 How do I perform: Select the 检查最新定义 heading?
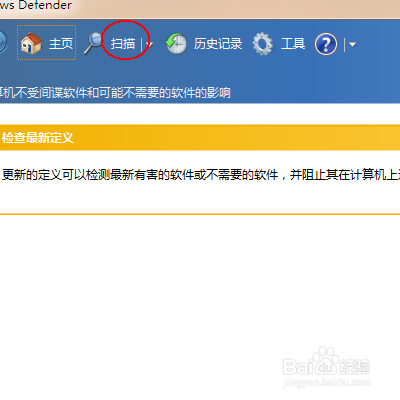point(37,138)
